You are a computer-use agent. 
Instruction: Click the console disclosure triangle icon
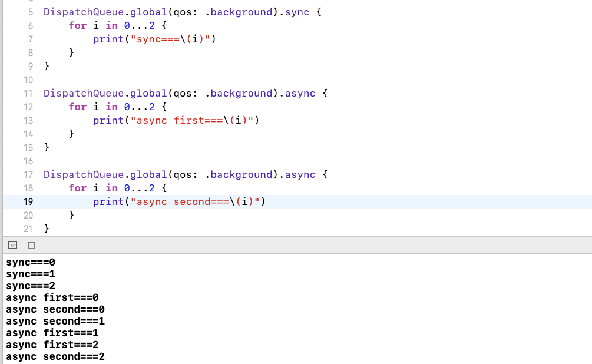click(12, 245)
